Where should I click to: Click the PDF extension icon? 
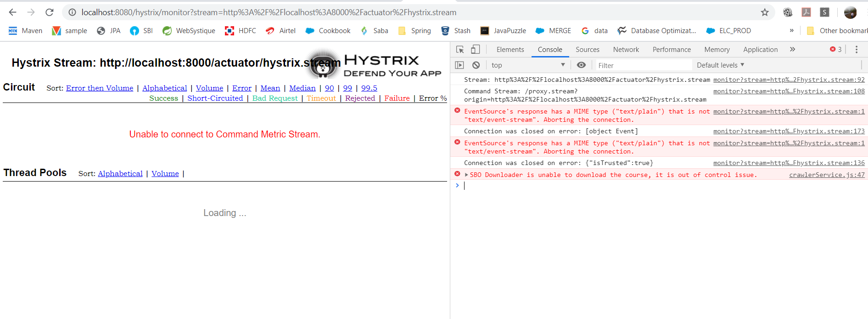pyautogui.click(x=806, y=12)
